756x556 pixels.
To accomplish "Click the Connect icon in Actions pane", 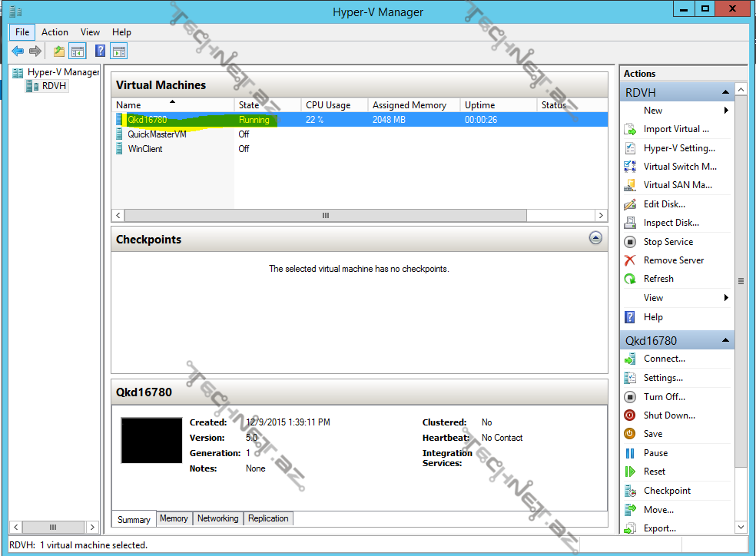I will pos(630,359).
